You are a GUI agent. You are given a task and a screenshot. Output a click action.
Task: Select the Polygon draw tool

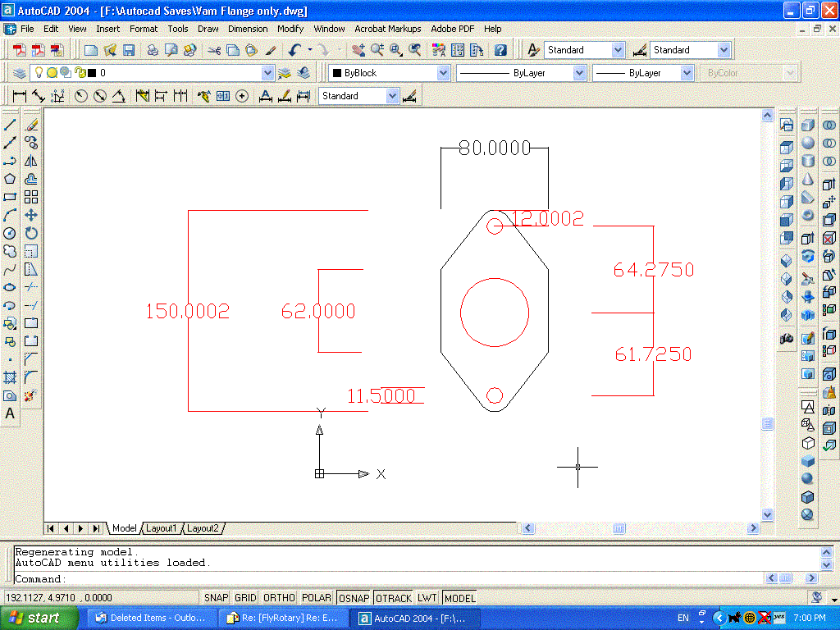coord(11,179)
